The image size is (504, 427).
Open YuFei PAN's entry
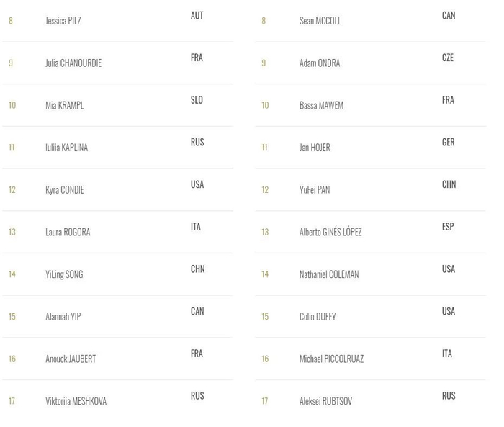tap(315, 190)
